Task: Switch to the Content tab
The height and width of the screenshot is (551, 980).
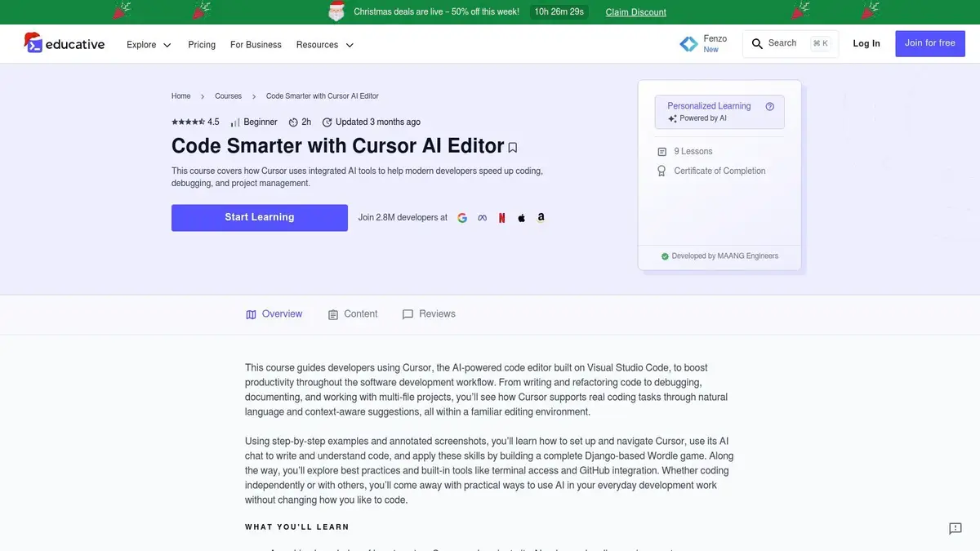Action: tap(352, 314)
